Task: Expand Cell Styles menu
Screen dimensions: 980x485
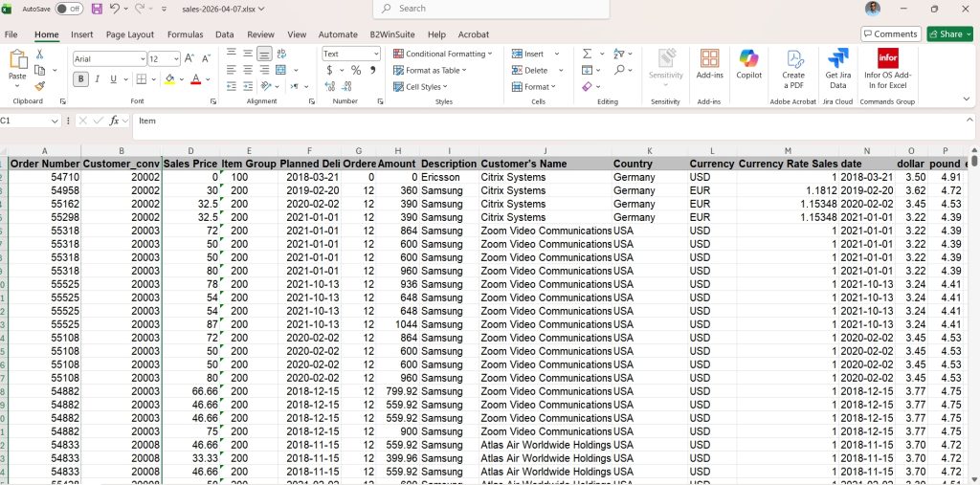Action: coord(420,87)
